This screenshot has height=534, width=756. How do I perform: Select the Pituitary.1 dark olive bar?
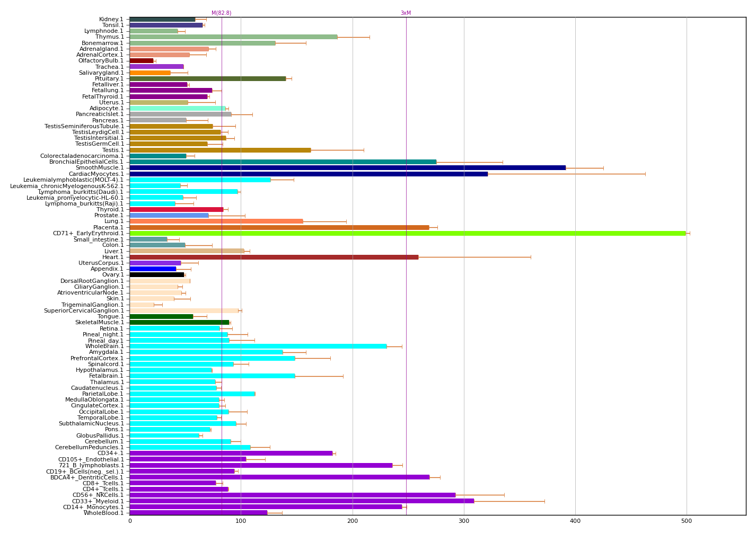pyautogui.click(x=207, y=78)
